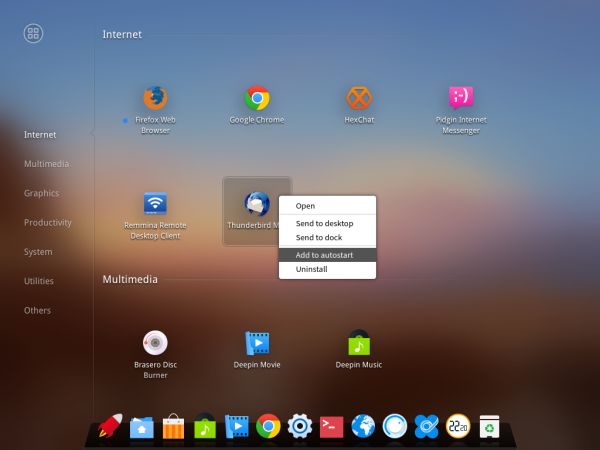Screen dimensions: 600x450
Task: Jump to the Internet category in sidebar
Action: pos(40,135)
